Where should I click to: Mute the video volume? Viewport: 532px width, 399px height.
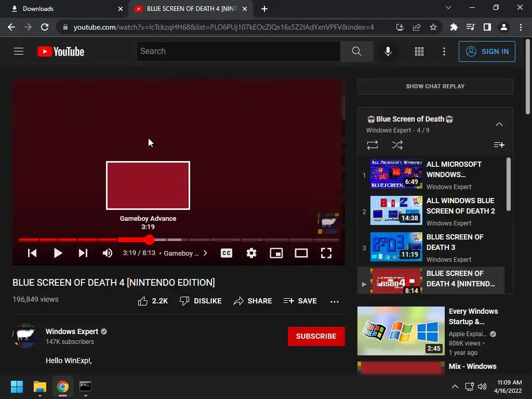[x=107, y=253]
